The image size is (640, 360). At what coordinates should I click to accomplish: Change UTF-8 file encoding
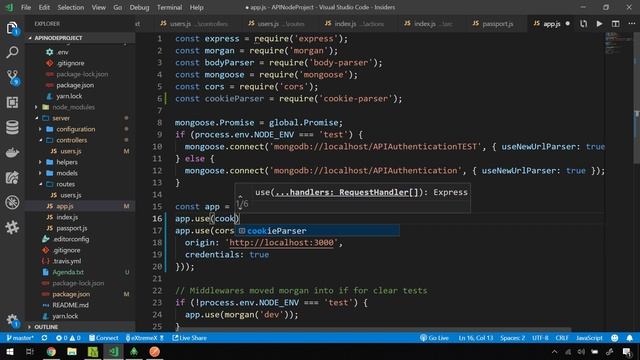tap(540, 338)
